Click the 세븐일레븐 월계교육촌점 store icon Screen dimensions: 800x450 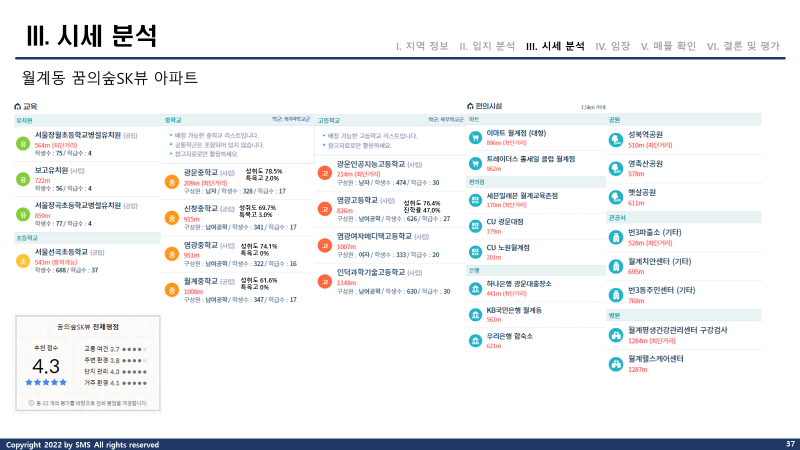(475, 200)
